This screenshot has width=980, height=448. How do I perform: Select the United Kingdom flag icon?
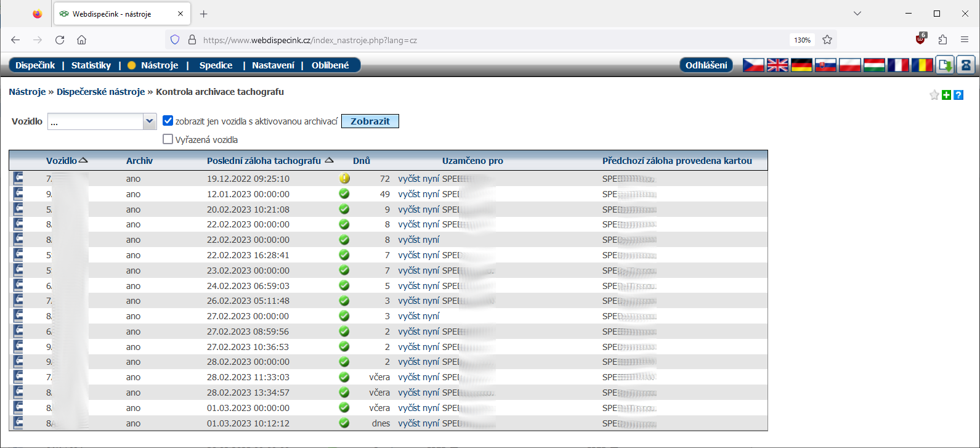coord(777,65)
